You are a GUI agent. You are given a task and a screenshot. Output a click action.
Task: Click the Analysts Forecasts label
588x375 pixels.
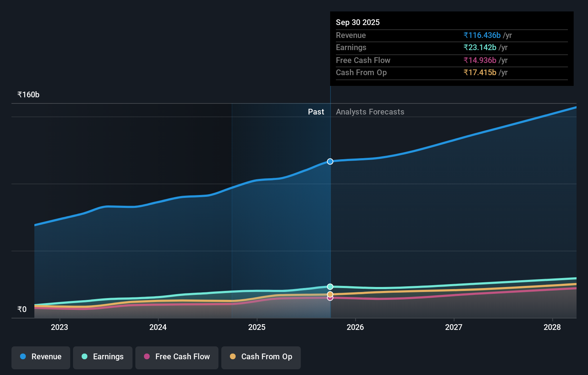[370, 112]
